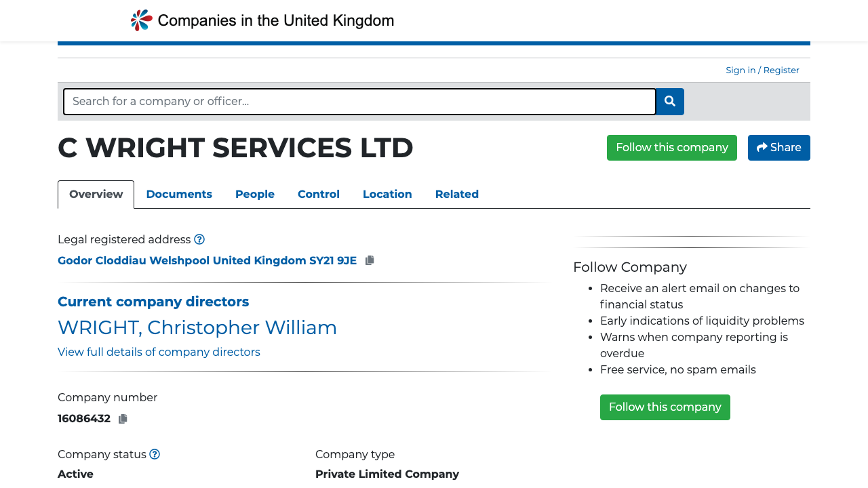Open director WRIGHT, Christopher William profile
Image resolution: width=868 pixels, height=488 pixels.
click(x=197, y=327)
